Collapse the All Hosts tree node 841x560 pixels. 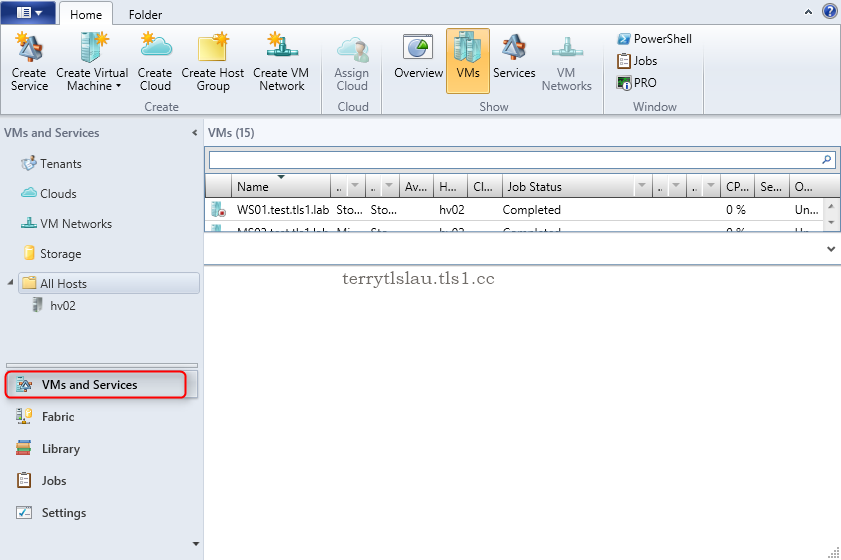coord(10,282)
